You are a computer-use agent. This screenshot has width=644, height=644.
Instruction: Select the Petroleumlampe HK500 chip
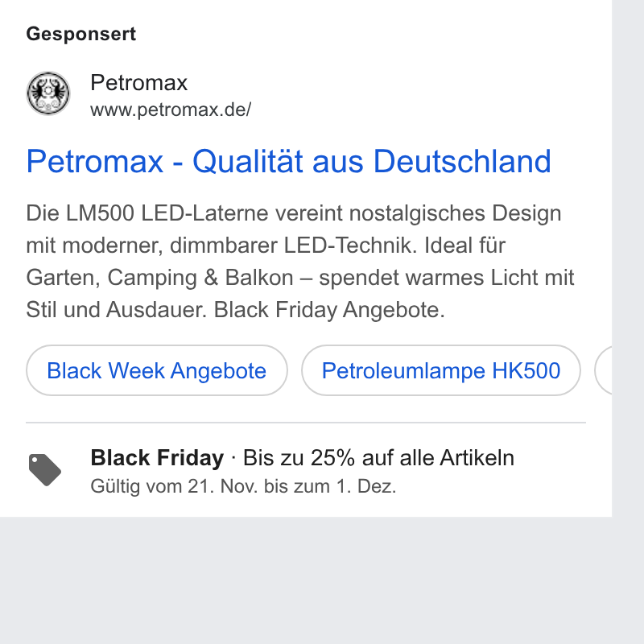click(440, 370)
